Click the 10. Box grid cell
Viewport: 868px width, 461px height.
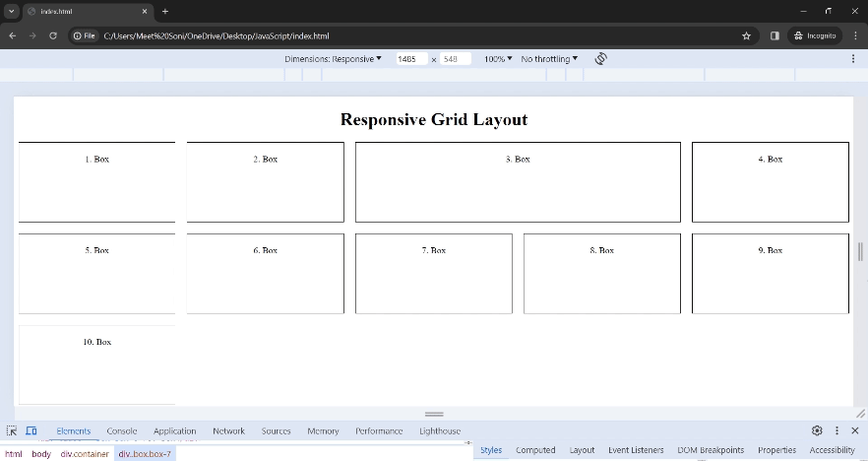[96, 365]
